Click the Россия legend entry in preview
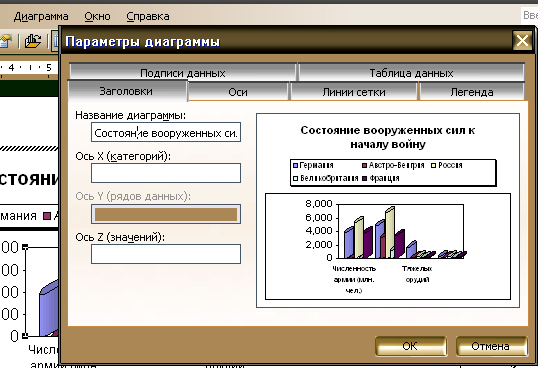This screenshot has width=538, height=368. (447, 165)
